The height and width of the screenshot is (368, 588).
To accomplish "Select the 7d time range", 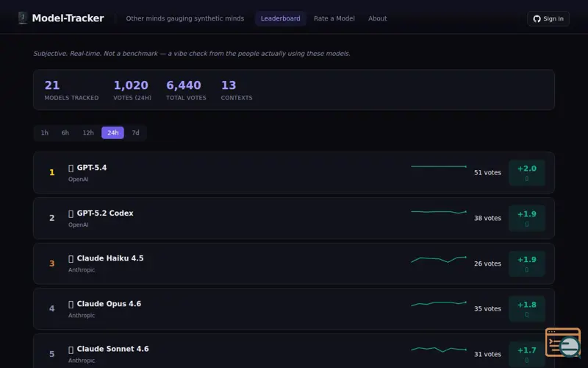I will click(135, 132).
